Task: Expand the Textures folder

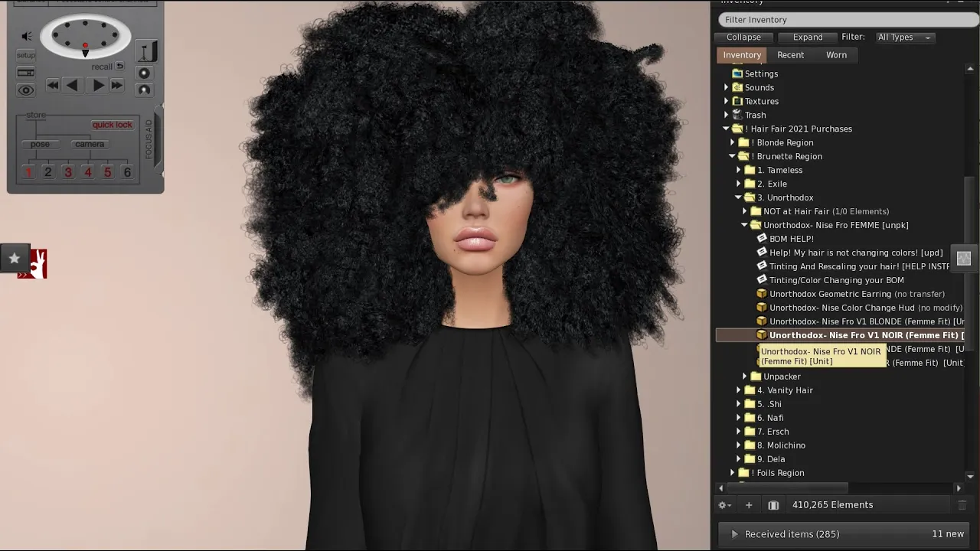Action: click(x=727, y=102)
